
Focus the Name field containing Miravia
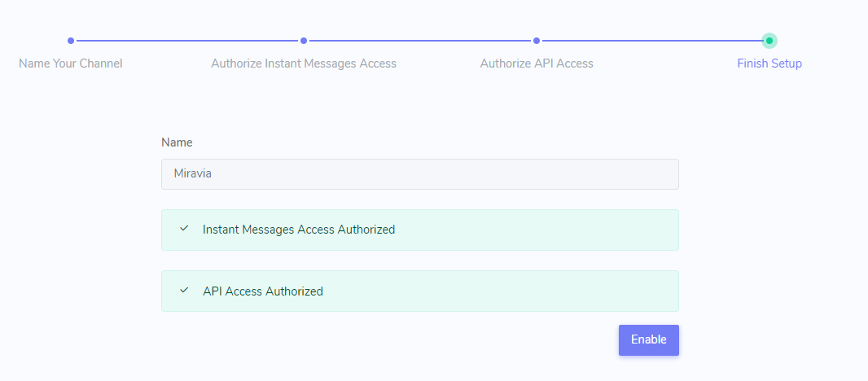coord(419,174)
